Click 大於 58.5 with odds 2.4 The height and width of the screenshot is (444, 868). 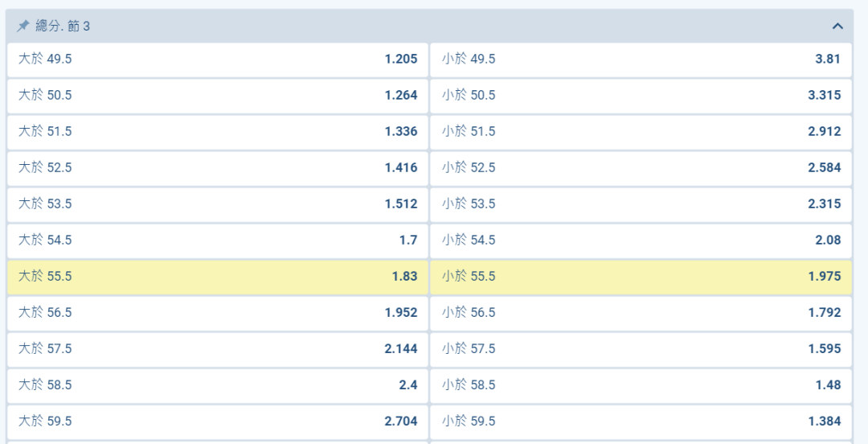217,384
